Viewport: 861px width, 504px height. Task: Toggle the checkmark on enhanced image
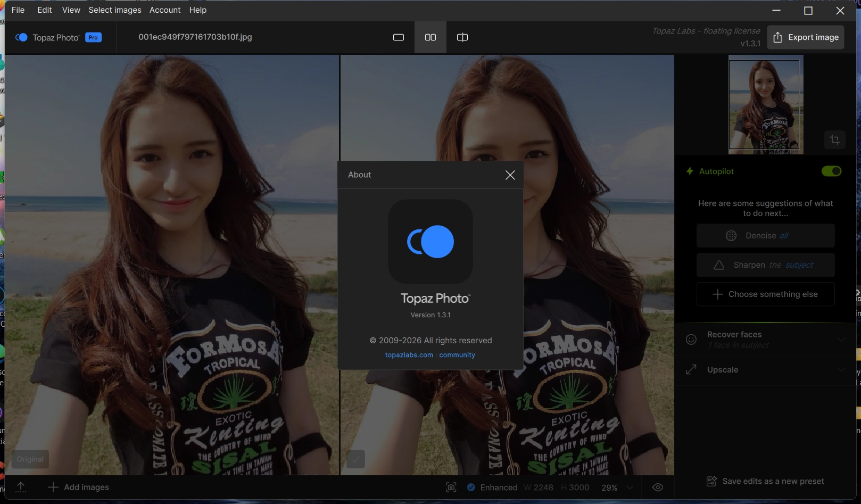355,459
